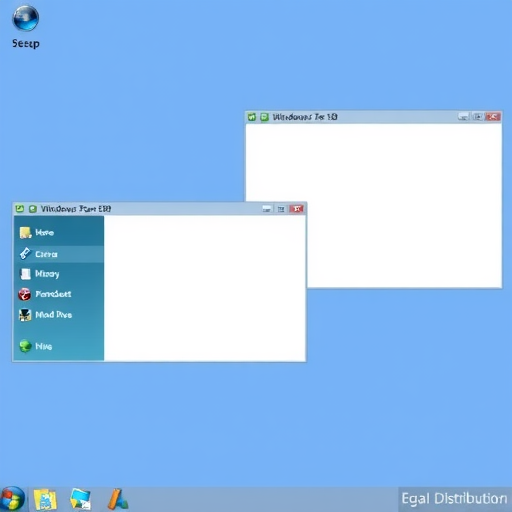Click the white document sidebar icon

tap(25, 274)
